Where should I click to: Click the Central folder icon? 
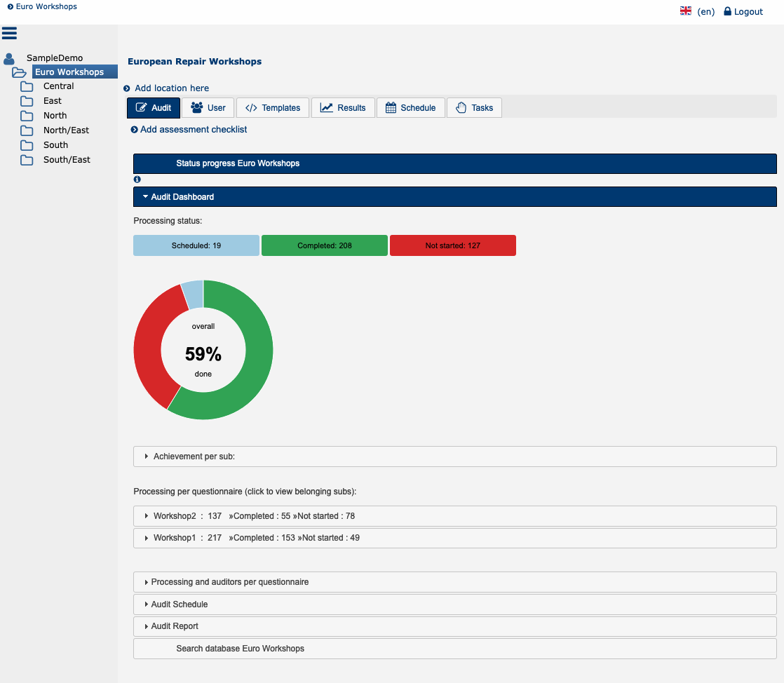coord(27,86)
